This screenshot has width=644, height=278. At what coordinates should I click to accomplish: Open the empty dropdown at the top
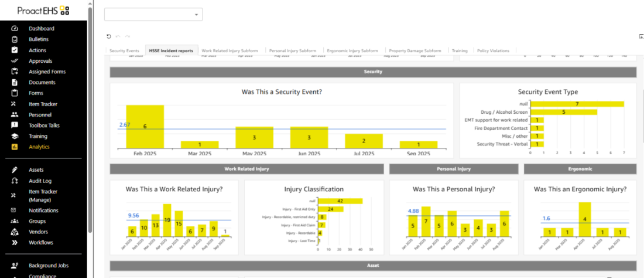click(x=153, y=14)
